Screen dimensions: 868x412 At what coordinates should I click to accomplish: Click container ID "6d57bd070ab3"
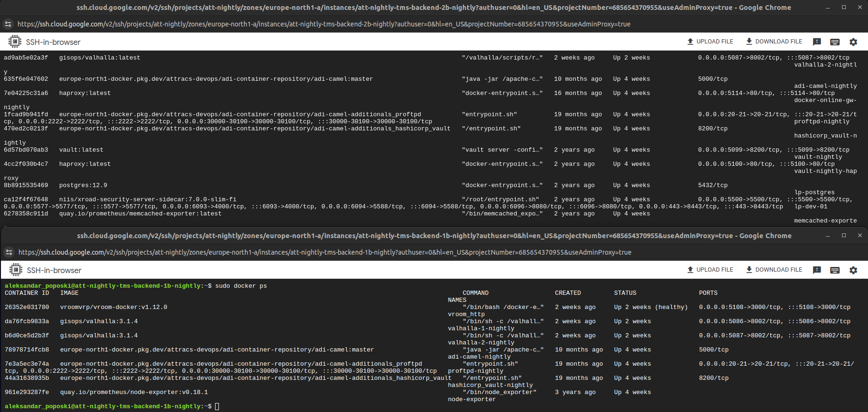26,150
